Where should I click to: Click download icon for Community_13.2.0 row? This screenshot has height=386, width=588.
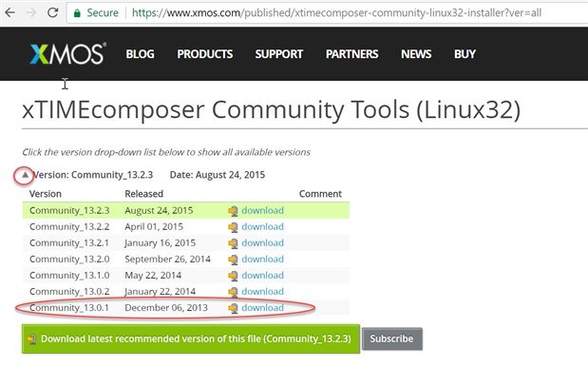233,260
